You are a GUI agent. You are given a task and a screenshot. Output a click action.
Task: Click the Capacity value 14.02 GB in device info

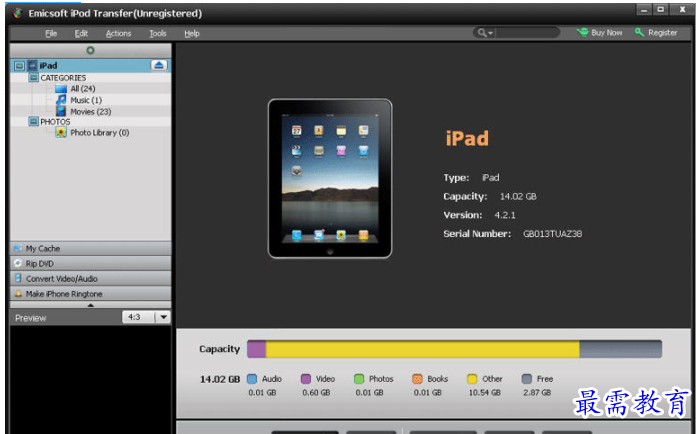518,197
